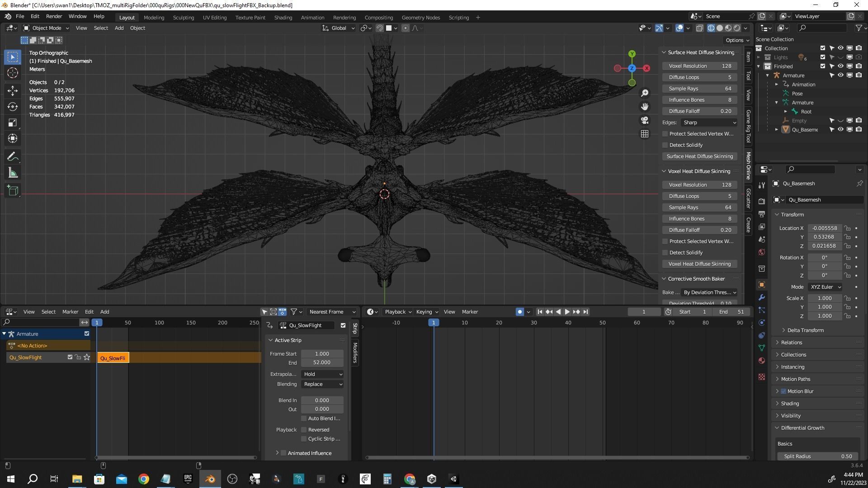
Task: Click the Frame Start 1.000 field
Action: [x=322, y=354]
